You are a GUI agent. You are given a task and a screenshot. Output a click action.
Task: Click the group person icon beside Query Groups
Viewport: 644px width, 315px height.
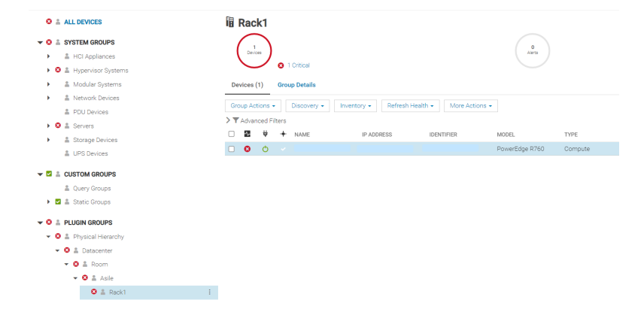pos(67,188)
